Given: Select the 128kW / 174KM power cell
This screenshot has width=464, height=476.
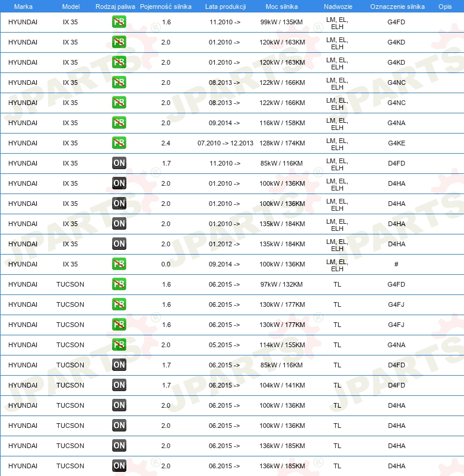Looking at the screenshot, I should tap(282, 143).
